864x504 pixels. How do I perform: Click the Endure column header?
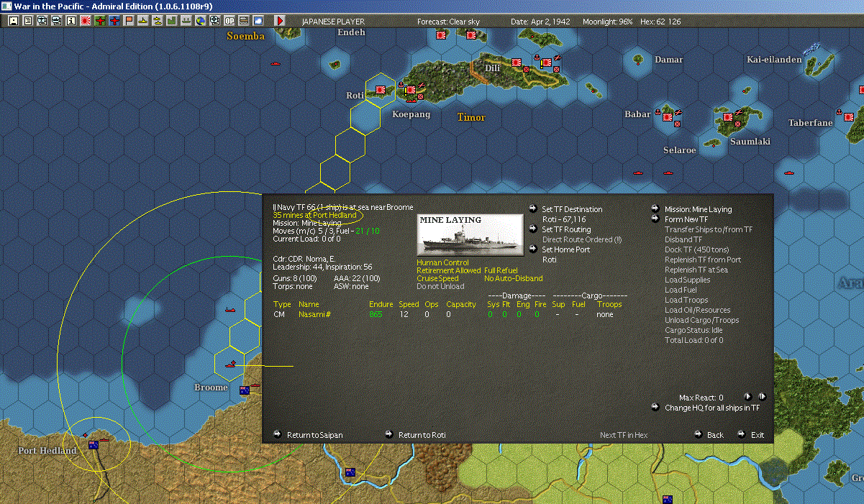tap(381, 304)
